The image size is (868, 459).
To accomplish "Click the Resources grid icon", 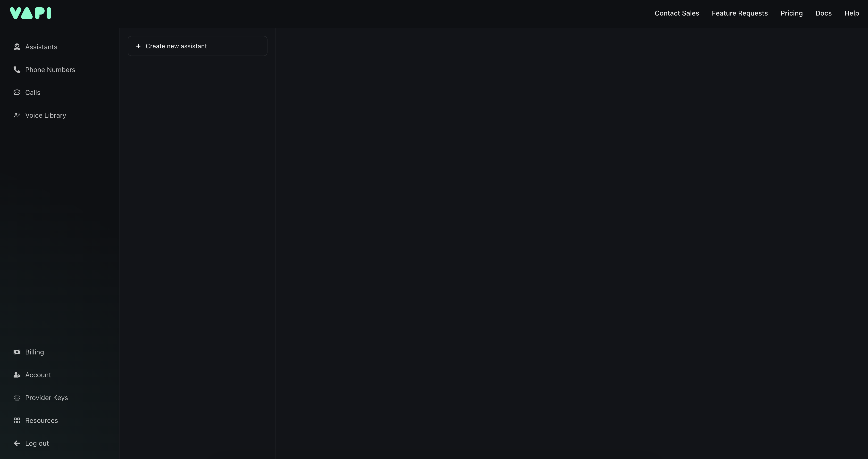I will click(17, 421).
